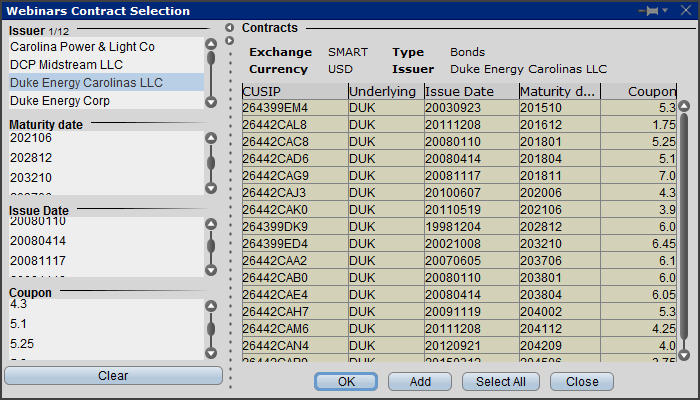Move down in the Issuer list
Viewport: 700px width, 400px height.
pos(211,102)
